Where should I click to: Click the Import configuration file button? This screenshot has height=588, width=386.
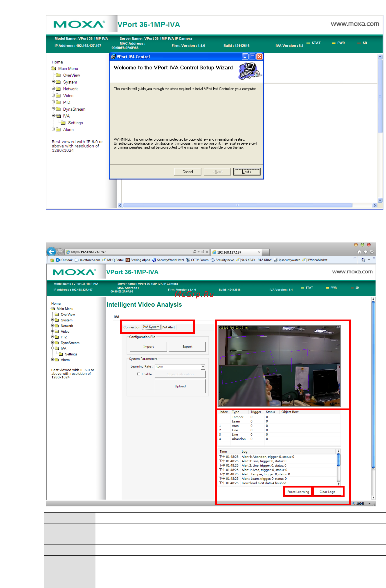(x=148, y=347)
